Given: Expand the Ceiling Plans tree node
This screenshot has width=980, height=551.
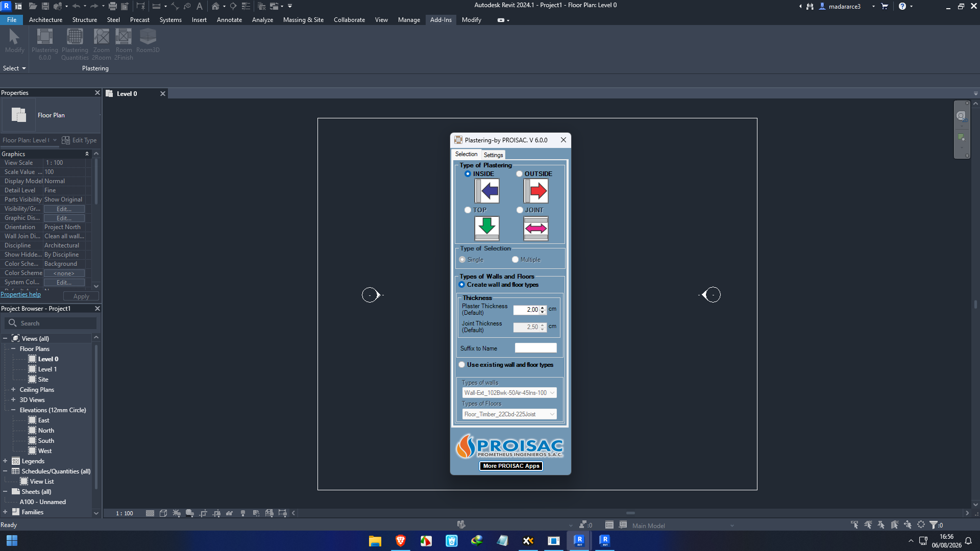Looking at the screenshot, I should point(13,389).
